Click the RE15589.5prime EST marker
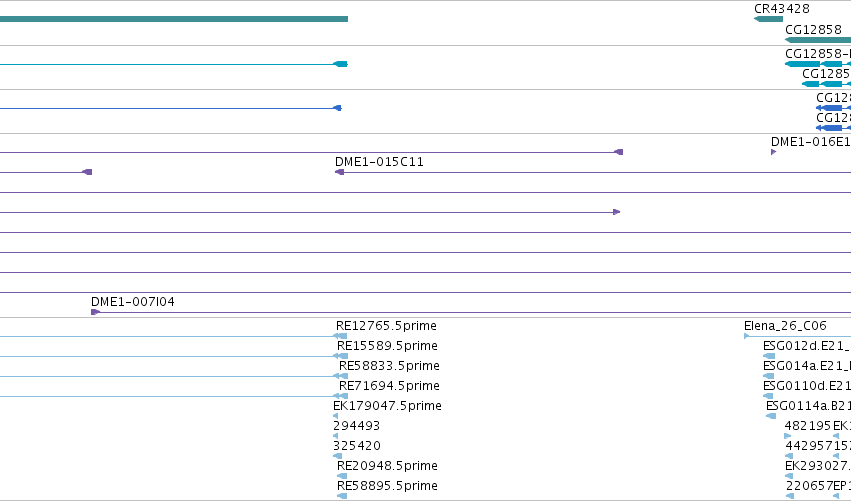 pyautogui.click(x=340, y=357)
